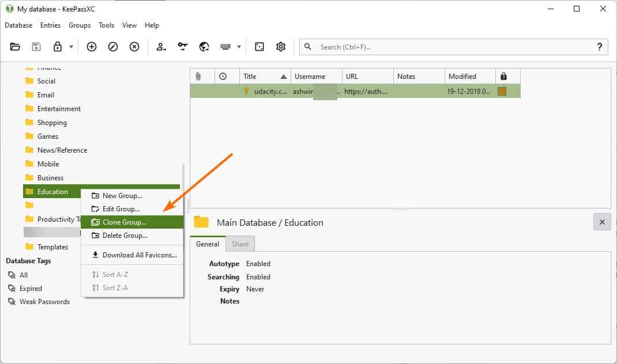This screenshot has width=617, height=364.
Task: Copy password using toolbar key icon
Action: (x=183, y=47)
